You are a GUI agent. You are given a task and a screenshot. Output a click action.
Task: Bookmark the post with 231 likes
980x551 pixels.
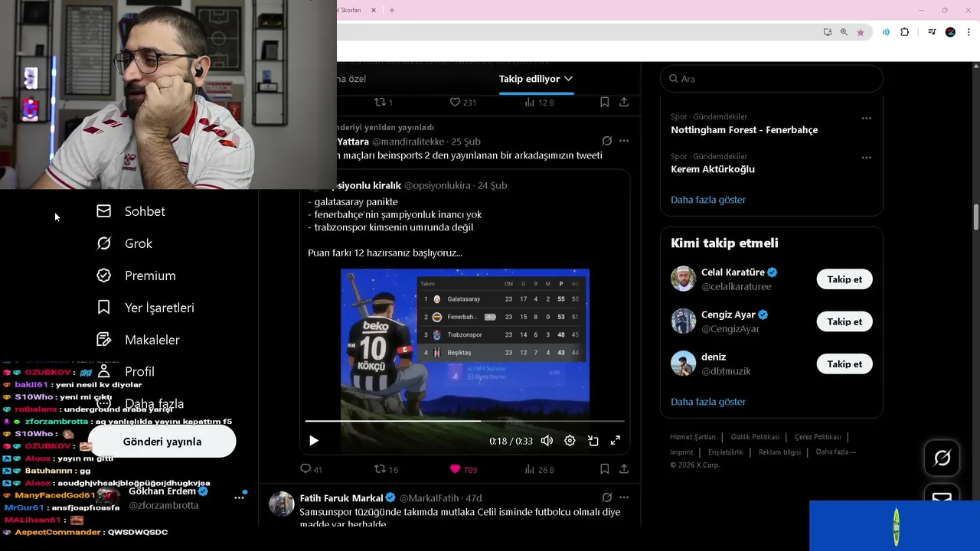pyautogui.click(x=604, y=102)
